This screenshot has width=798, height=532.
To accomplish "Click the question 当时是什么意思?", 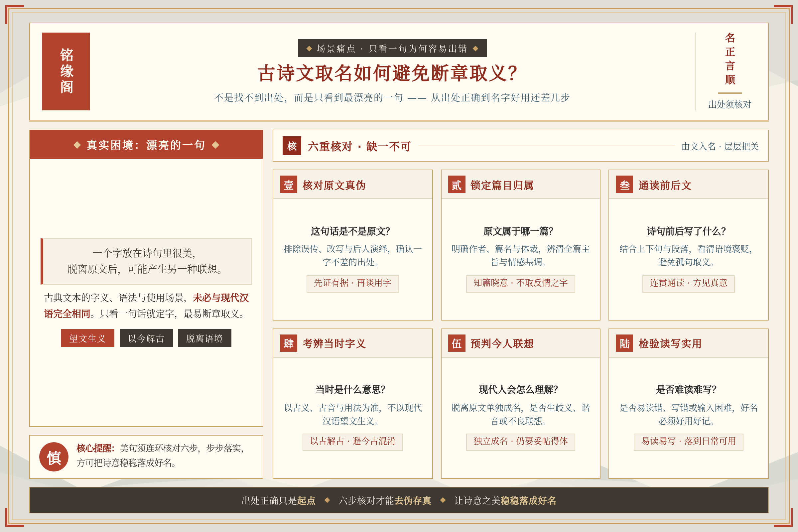I will [350, 389].
